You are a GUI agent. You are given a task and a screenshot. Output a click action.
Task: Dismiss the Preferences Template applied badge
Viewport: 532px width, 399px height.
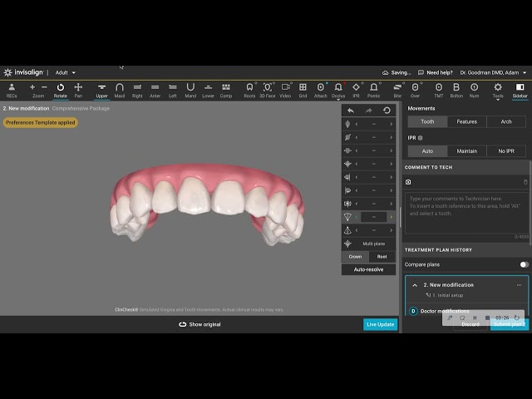41,122
